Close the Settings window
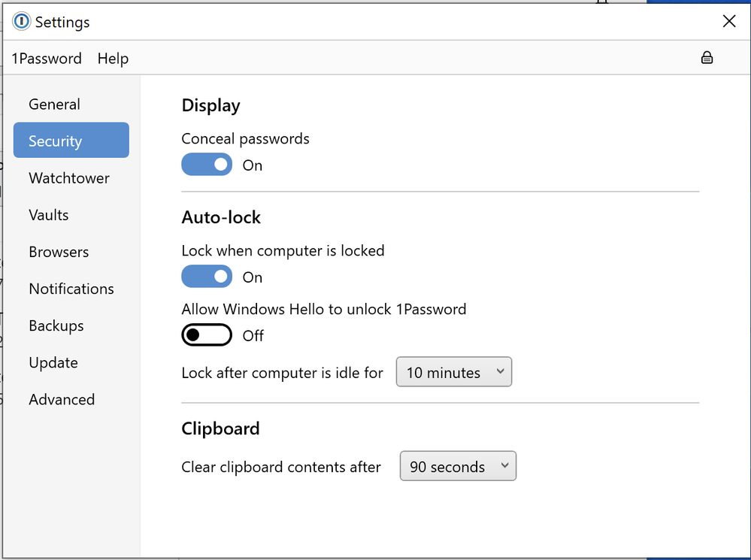The height and width of the screenshot is (560, 751). 728,22
